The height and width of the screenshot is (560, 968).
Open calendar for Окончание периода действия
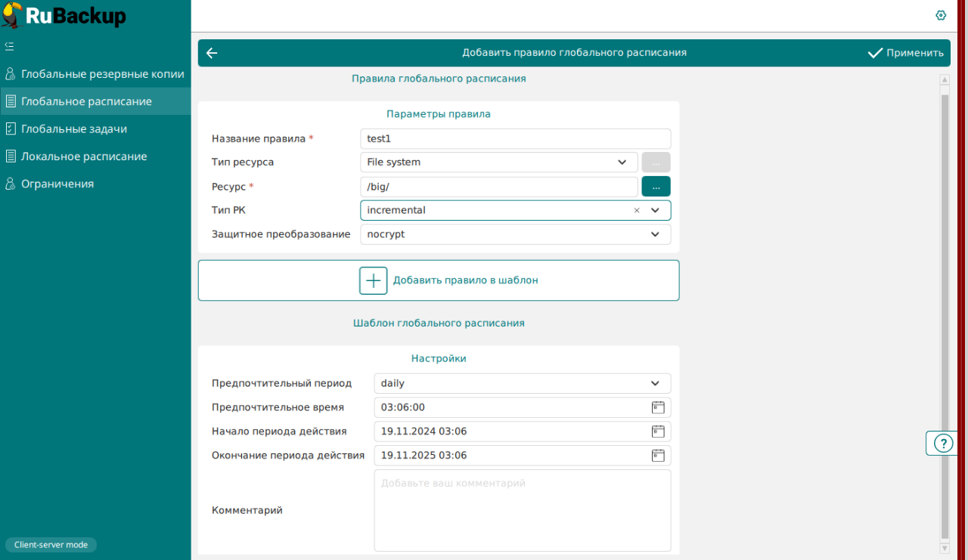[x=658, y=456]
